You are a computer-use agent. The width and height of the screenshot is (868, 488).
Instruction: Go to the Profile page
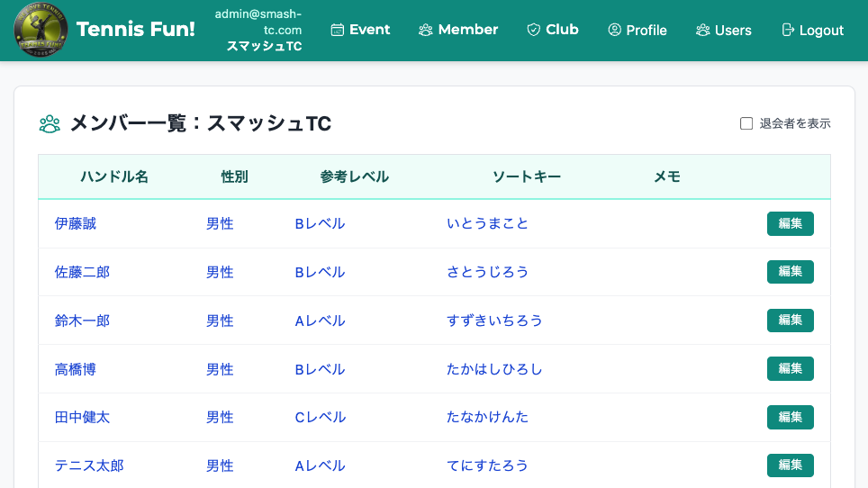(637, 30)
